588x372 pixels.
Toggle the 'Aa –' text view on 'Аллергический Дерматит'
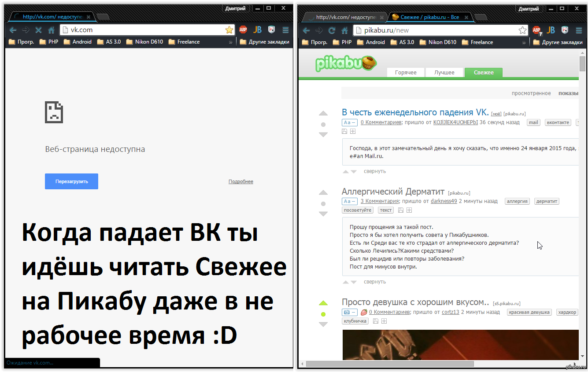point(350,201)
